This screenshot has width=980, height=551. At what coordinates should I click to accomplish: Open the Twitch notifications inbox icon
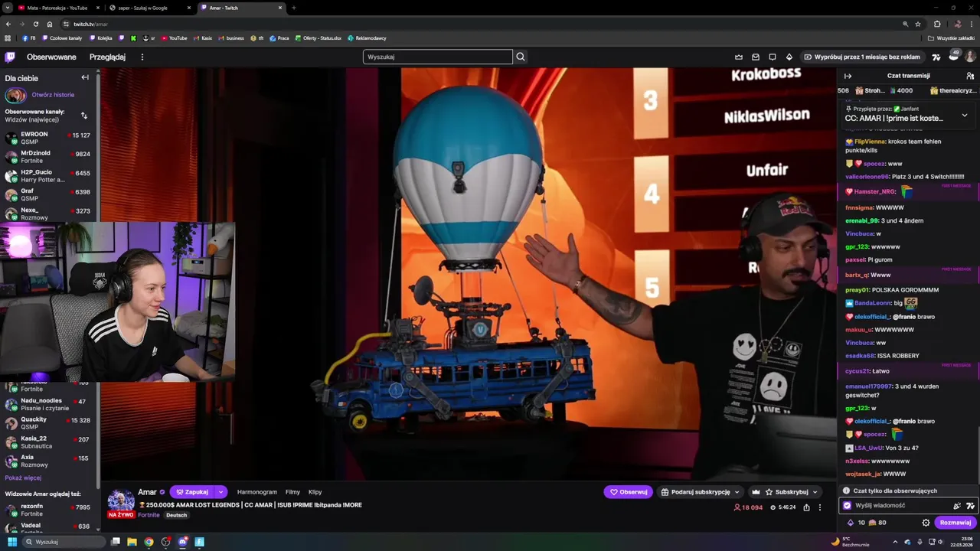755,57
